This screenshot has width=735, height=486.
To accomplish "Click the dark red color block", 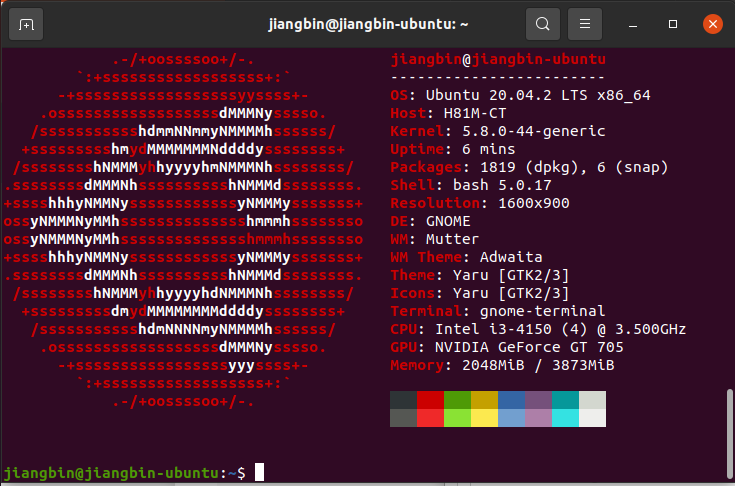I will pyautogui.click(x=430, y=400).
